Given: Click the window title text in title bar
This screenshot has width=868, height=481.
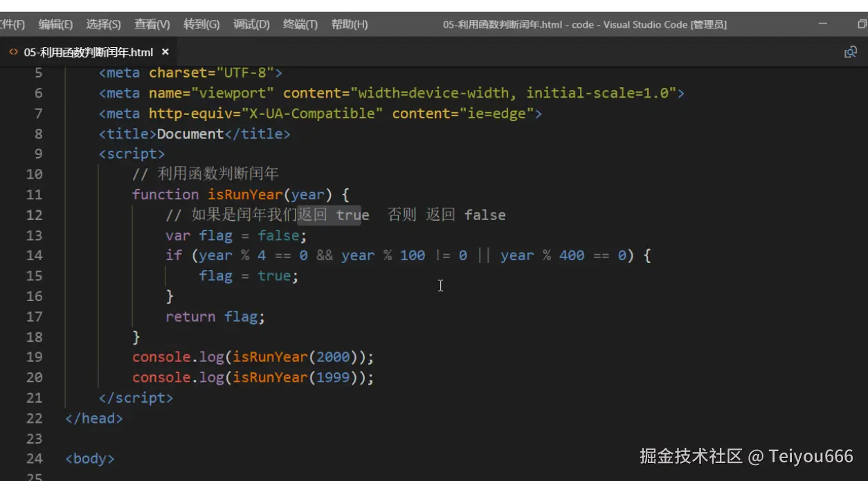Looking at the screenshot, I should 585,24.
